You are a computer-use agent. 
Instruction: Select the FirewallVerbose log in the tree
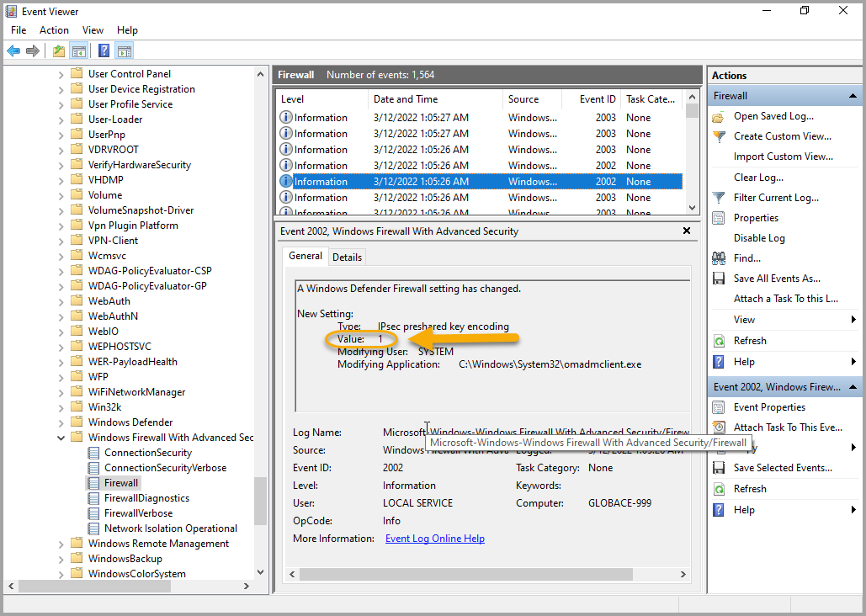138,513
